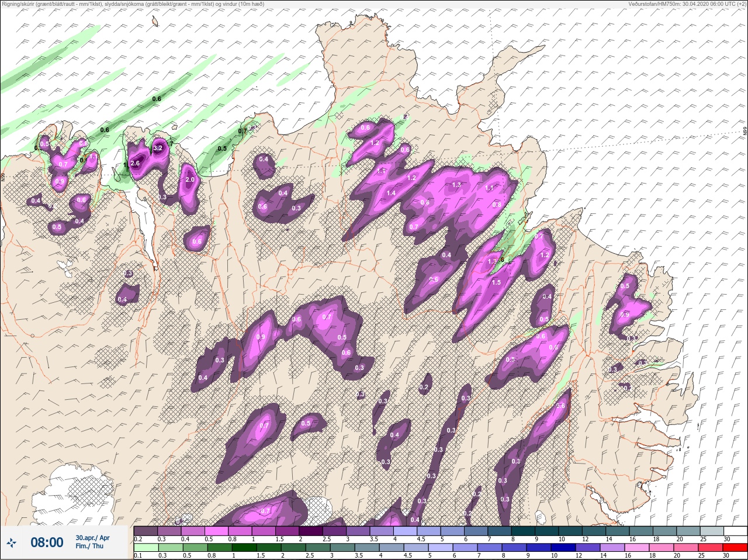Viewport: 748px width, 560px height.
Task: Click the 08:00 forecast time label
Action: click(x=47, y=542)
